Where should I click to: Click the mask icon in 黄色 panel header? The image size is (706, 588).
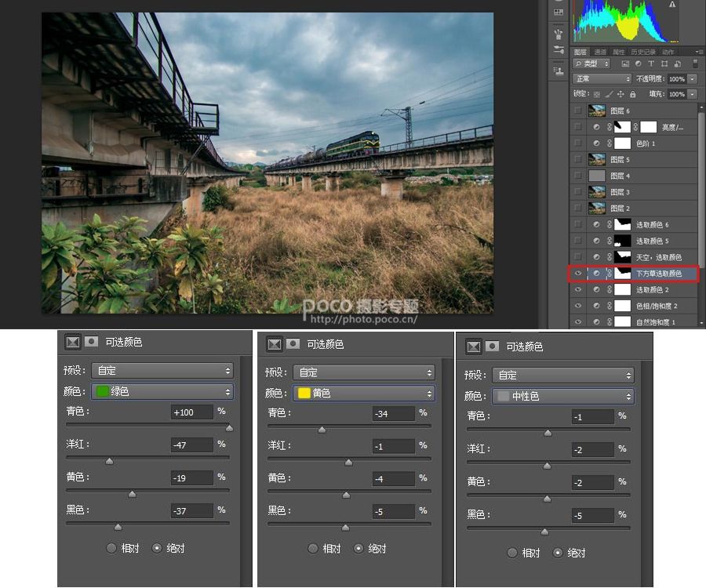[x=293, y=344]
